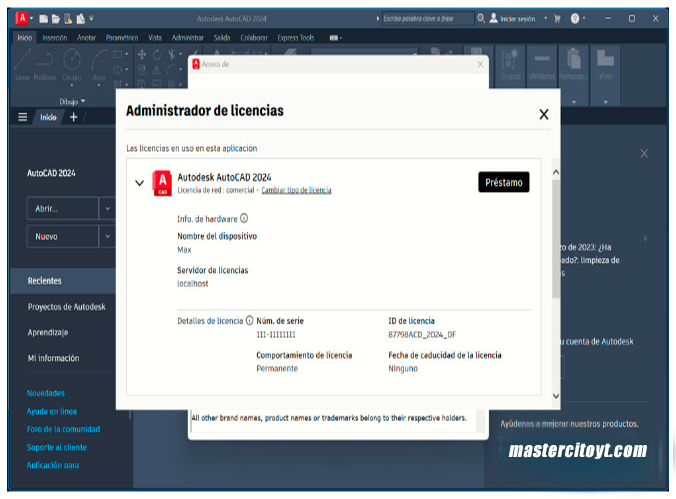Select Recientes in the start sidebar
The height and width of the screenshot is (499, 676).
(63, 281)
